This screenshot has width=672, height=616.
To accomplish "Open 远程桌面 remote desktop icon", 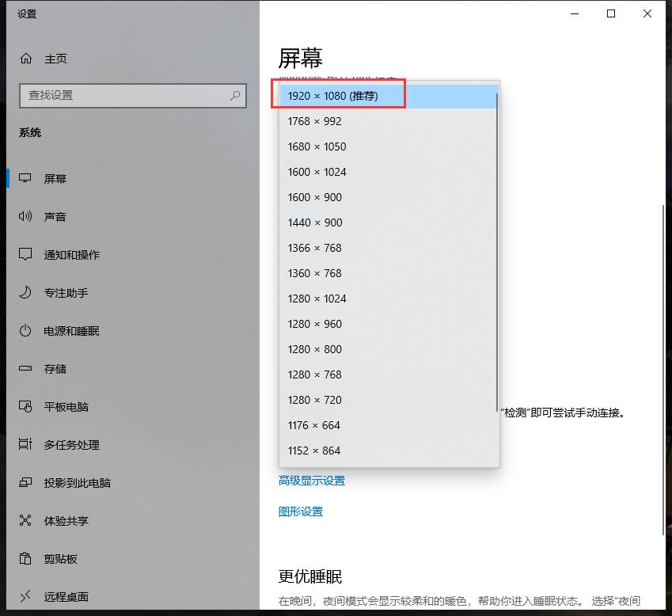I will tap(24, 596).
